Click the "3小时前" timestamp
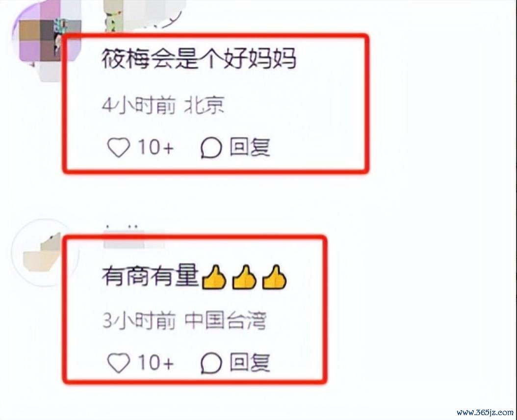Screen dimensions: 517x420 point(139,320)
